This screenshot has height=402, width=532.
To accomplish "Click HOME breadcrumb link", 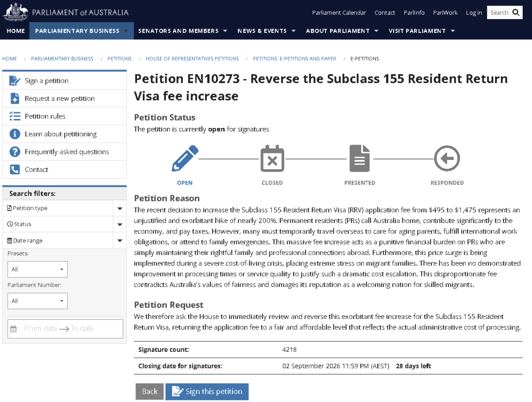I will point(9,59).
